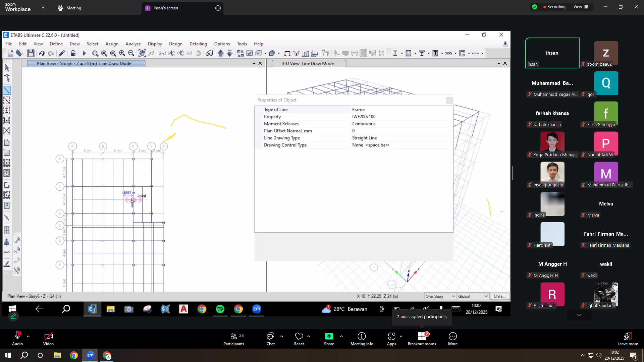The image size is (644, 362).
Task: Click the Undo arrow icon
Action: (x=42, y=53)
